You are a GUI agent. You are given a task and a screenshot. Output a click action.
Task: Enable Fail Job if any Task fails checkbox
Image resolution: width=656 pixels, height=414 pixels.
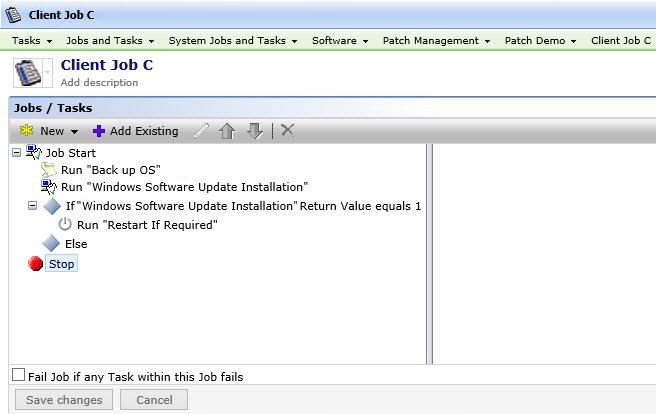pos(18,375)
